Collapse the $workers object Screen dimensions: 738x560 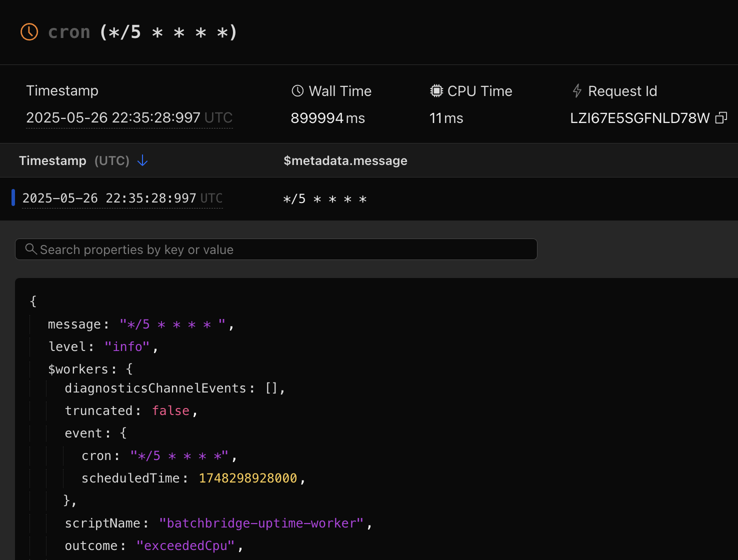pyautogui.click(x=129, y=369)
